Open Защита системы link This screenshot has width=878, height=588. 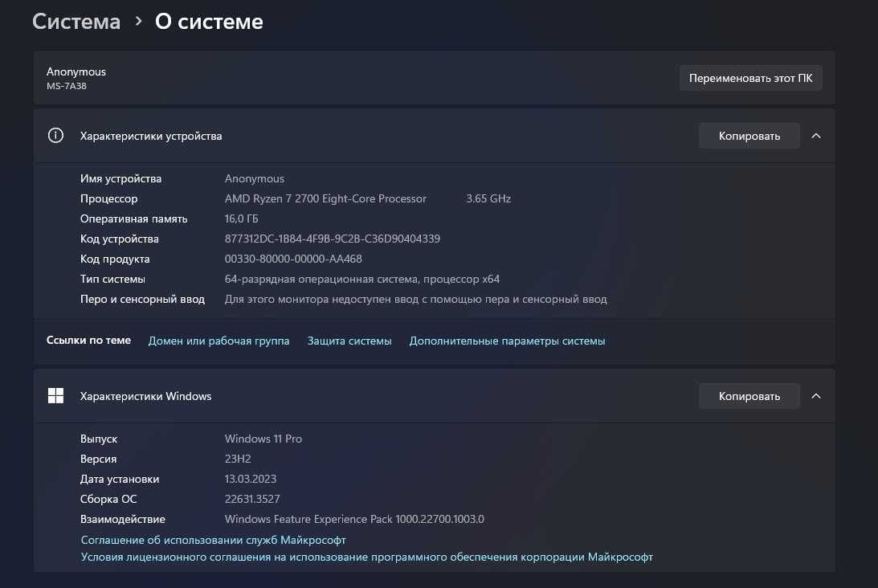[x=349, y=341]
